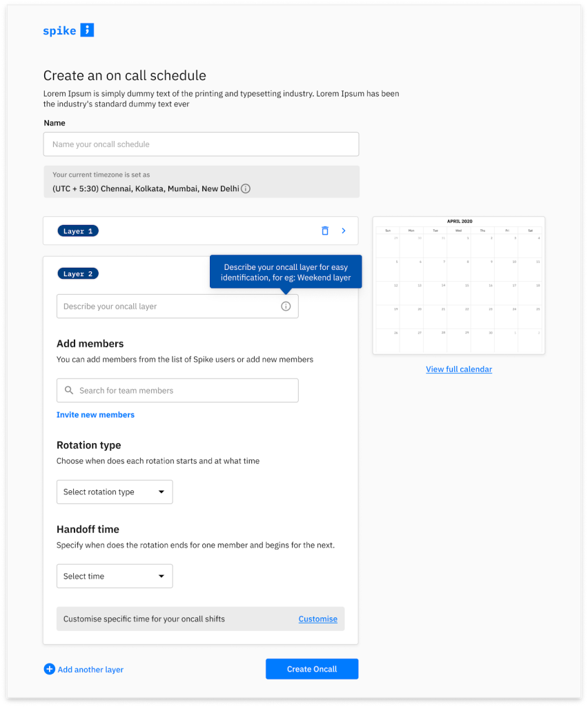The width and height of the screenshot is (588, 707).
Task: Open the Invite new members link
Action: pos(95,415)
